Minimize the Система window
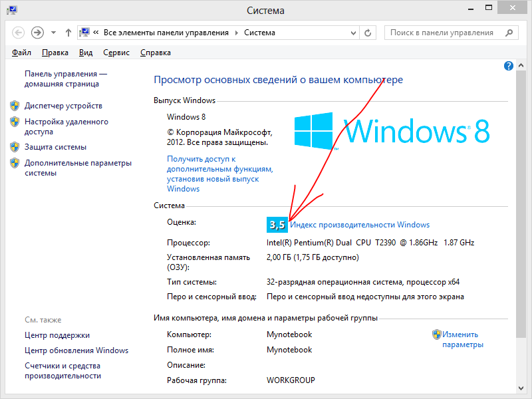The image size is (532, 399). (471, 8)
